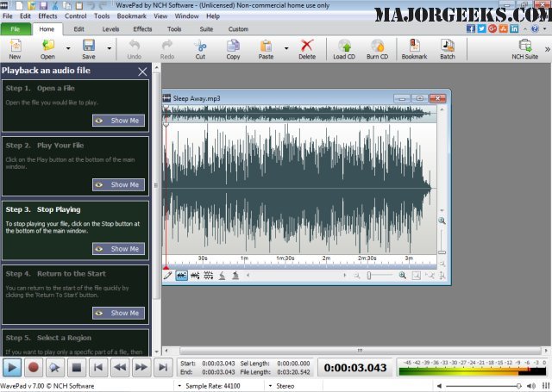This screenshot has width=552, height=392.
Task: Toggle the Record button
Action: tap(34, 368)
